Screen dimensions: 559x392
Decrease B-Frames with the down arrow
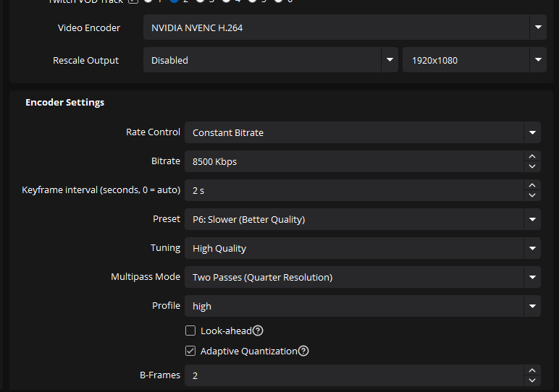coord(532,380)
